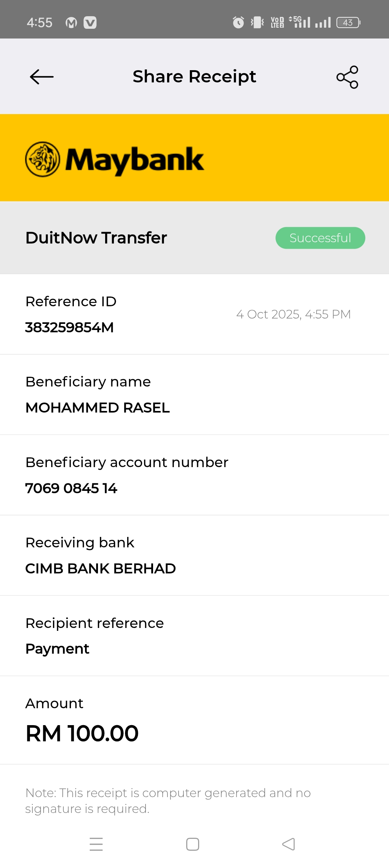Tap the recipient reference Payment value
This screenshot has width=389, height=868.
click(57, 649)
